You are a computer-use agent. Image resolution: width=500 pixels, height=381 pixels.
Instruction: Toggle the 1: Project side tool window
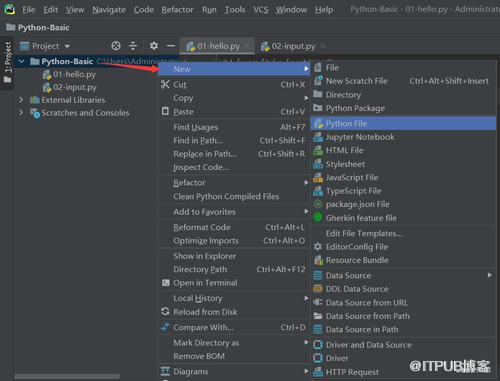coord(7,62)
